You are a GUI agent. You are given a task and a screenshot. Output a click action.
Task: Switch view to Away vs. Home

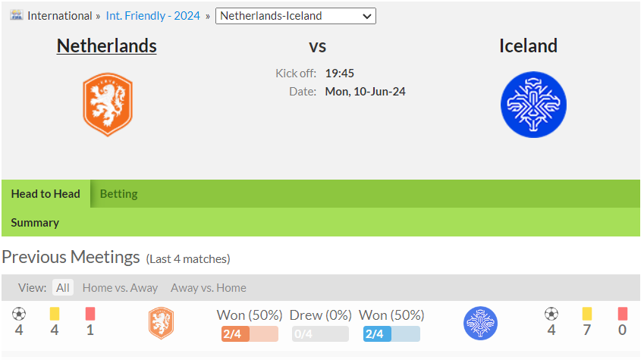click(209, 288)
